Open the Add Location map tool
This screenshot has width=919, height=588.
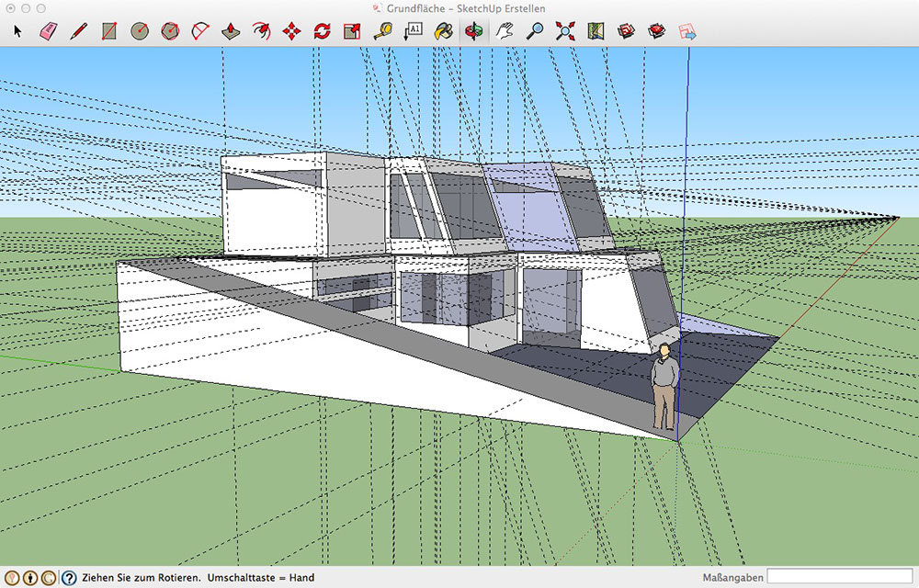tap(595, 31)
